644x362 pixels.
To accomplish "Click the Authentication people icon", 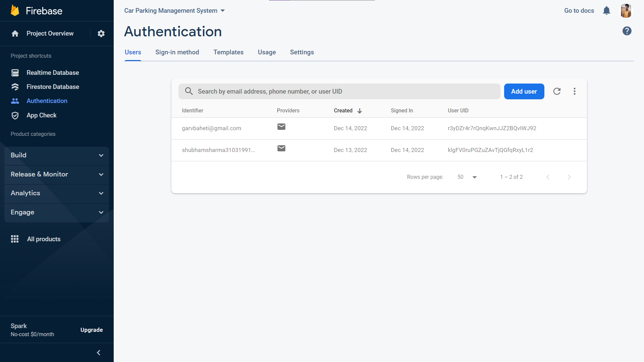I will point(15,101).
